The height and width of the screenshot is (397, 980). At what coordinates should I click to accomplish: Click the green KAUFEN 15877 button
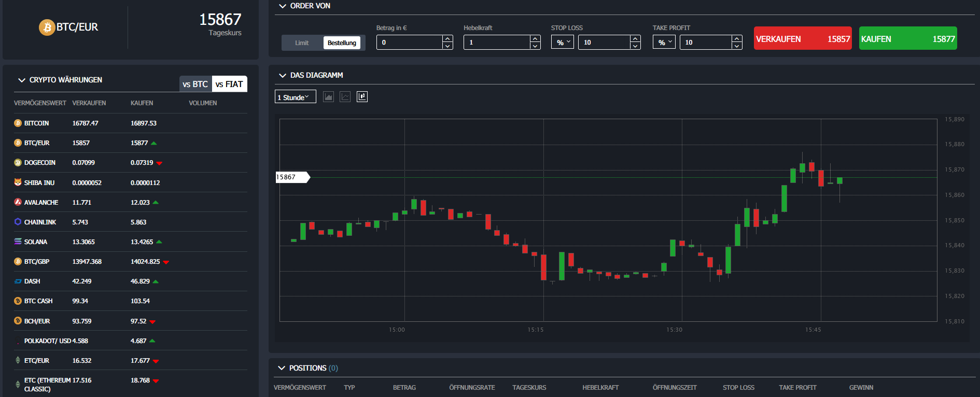click(x=908, y=38)
